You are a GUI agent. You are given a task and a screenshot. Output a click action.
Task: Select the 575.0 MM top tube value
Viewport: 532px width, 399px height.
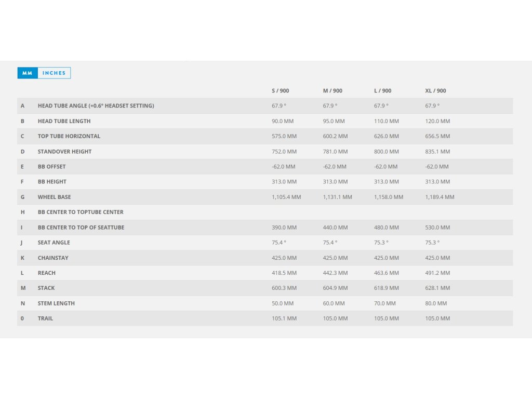[284, 136]
